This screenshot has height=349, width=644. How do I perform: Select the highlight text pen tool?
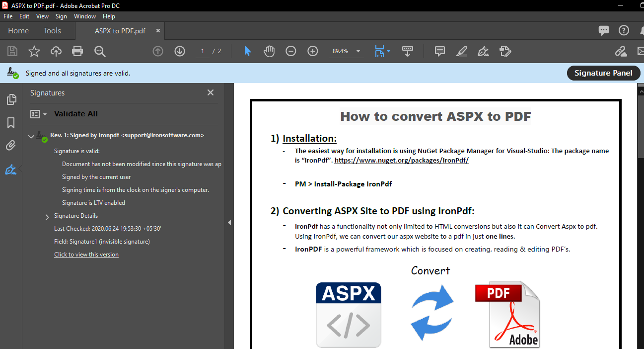tap(462, 51)
